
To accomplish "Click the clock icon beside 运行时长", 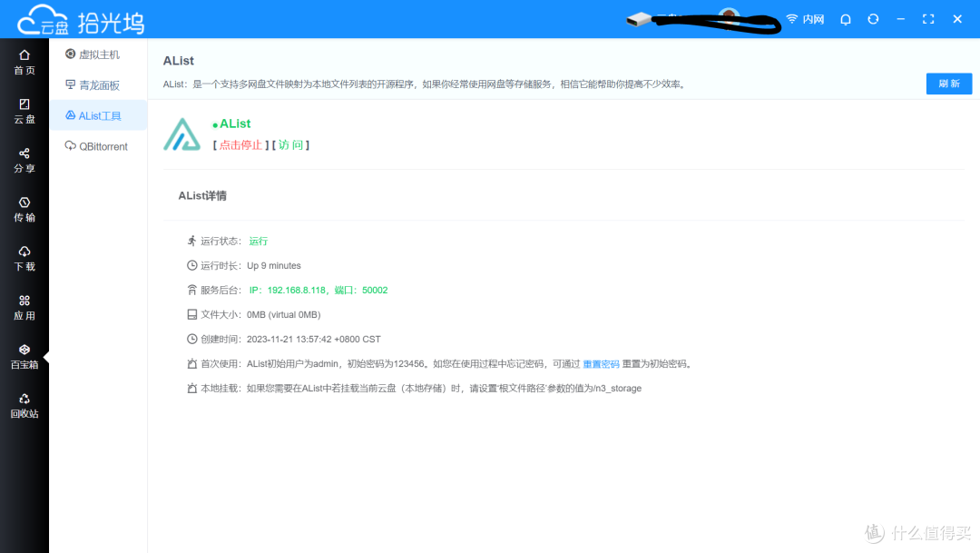I will (x=191, y=265).
